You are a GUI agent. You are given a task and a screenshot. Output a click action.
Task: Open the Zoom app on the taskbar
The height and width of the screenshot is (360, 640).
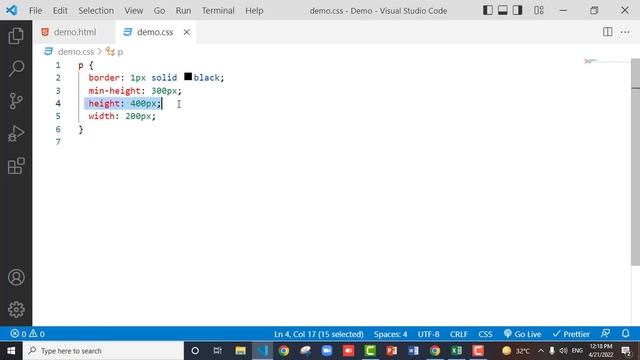point(327,351)
